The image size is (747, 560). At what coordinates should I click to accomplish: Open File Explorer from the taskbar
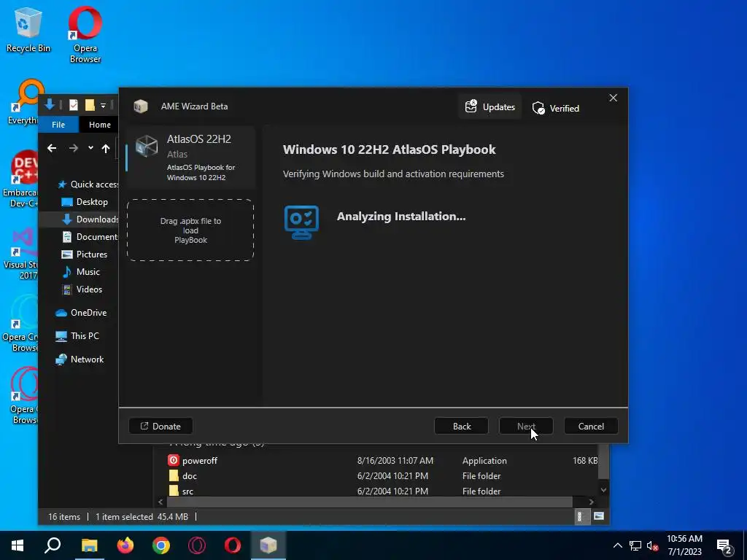point(89,545)
